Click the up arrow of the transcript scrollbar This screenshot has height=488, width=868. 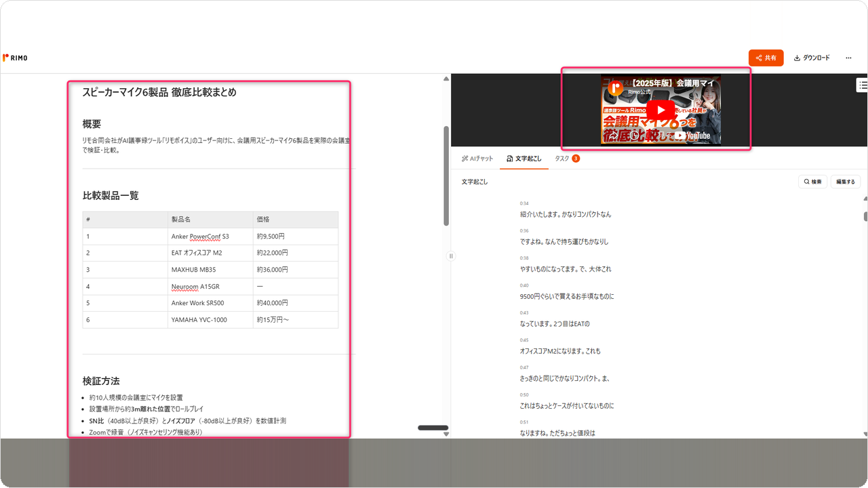pyautogui.click(x=865, y=199)
